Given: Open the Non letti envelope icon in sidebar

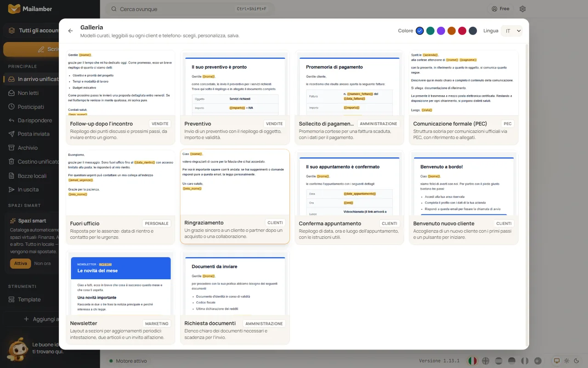Looking at the screenshot, I should tap(11, 93).
